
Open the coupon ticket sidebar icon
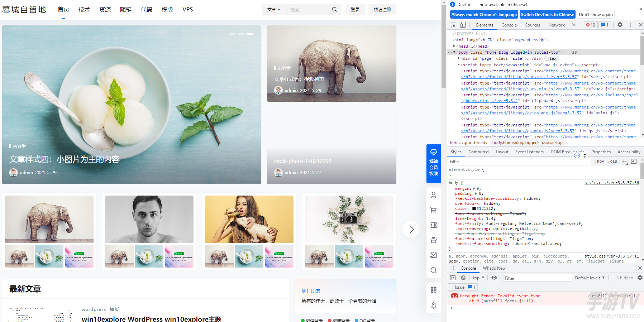pyautogui.click(x=434, y=225)
